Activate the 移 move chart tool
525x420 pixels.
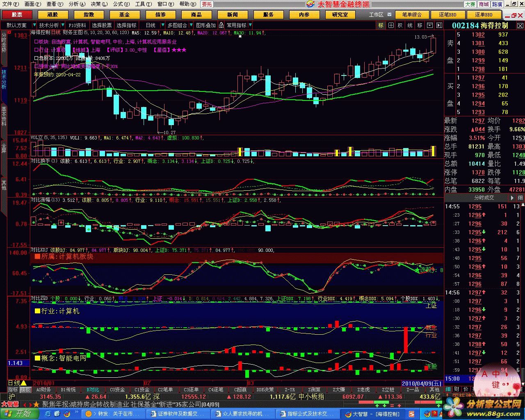(420, 25)
